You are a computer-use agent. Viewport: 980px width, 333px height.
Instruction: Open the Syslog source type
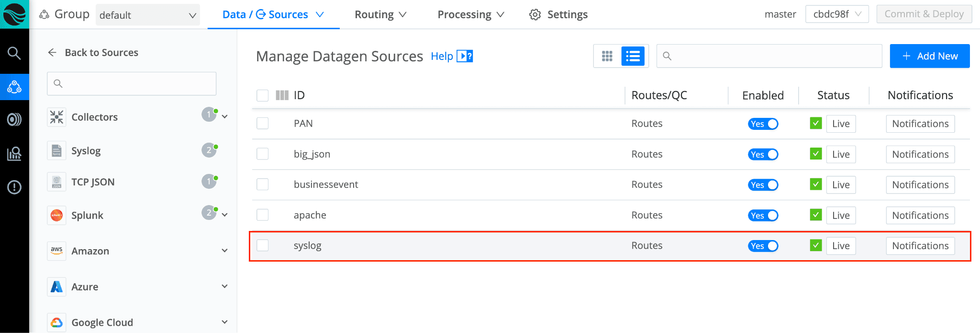tap(86, 151)
